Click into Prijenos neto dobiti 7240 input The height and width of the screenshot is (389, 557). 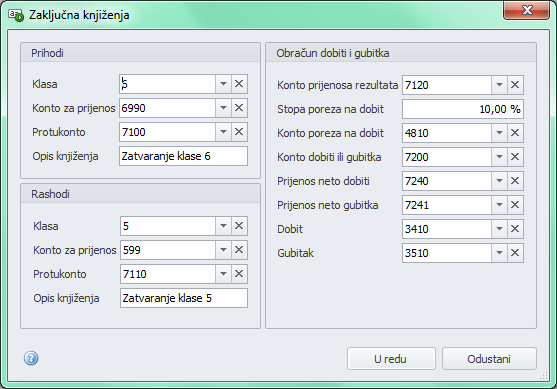click(447, 181)
